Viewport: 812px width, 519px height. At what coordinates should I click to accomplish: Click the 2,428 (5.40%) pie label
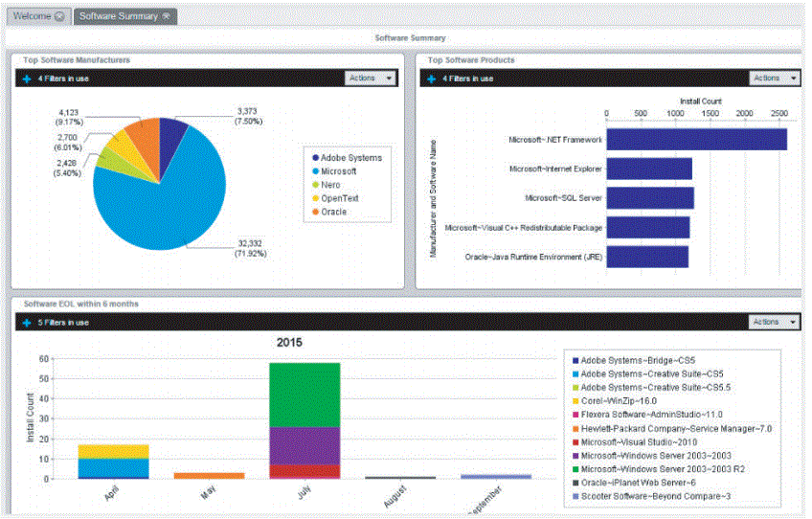pos(67,168)
